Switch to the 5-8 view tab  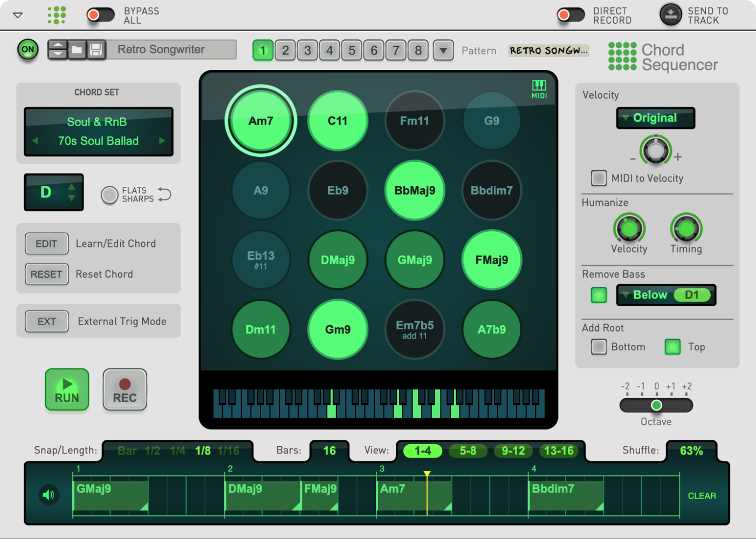pos(468,451)
